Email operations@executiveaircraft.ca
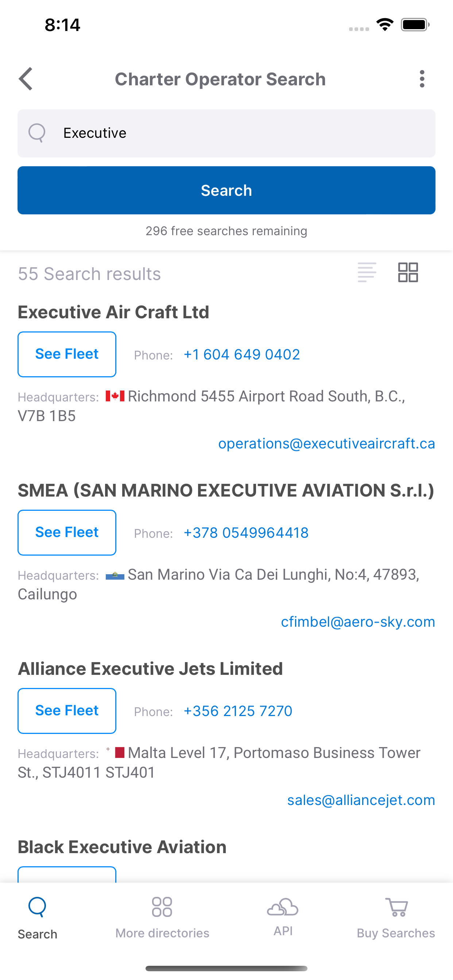The width and height of the screenshot is (453, 980). [x=326, y=444]
